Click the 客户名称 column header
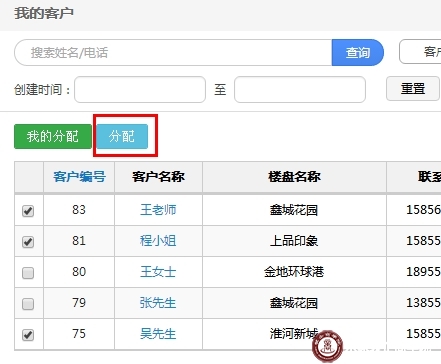The height and width of the screenshot is (364, 441). point(158,177)
